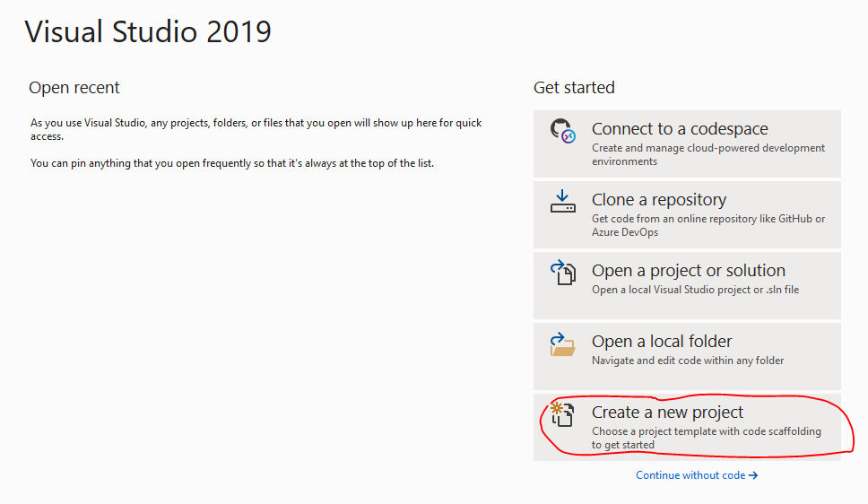Click the "Visual Studio 2019" title text

(148, 32)
